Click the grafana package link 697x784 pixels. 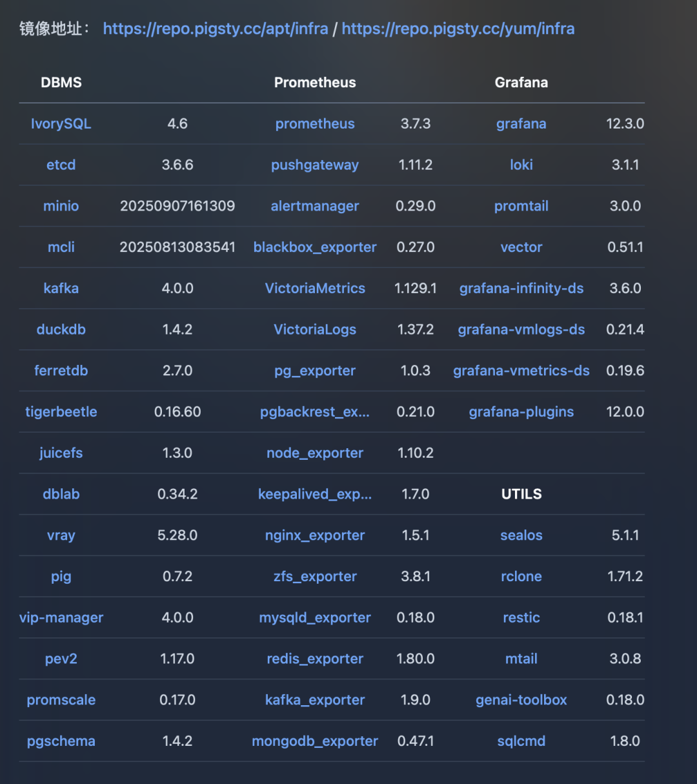pyautogui.click(x=521, y=124)
